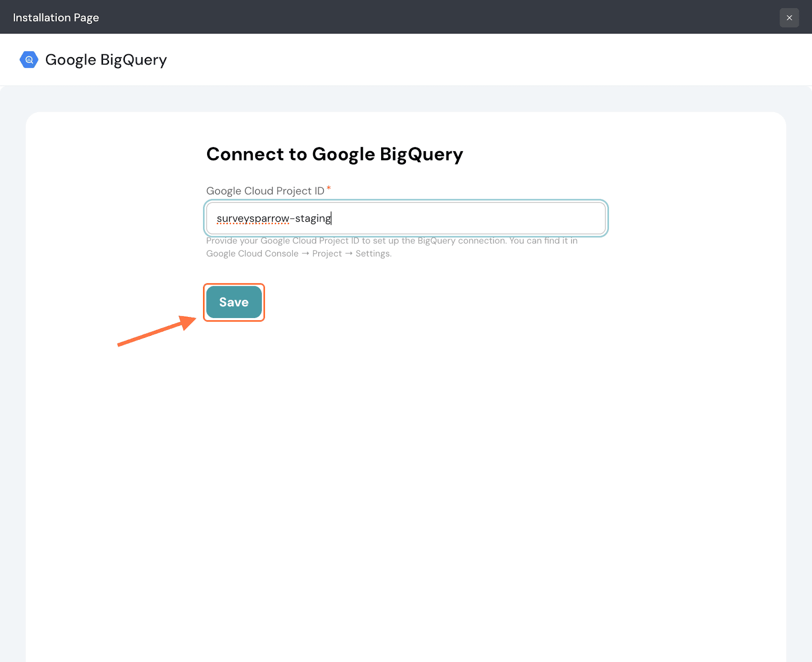Image resolution: width=812 pixels, height=662 pixels.
Task: Click 'Settings.' in the helper text
Action: coord(374,254)
